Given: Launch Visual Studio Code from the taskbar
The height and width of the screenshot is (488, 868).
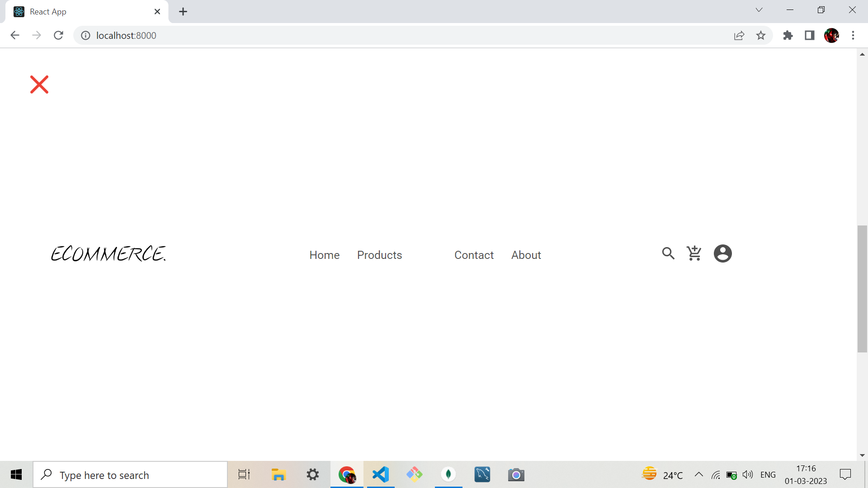Looking at the screenshot, I should [x=381, y=474].
